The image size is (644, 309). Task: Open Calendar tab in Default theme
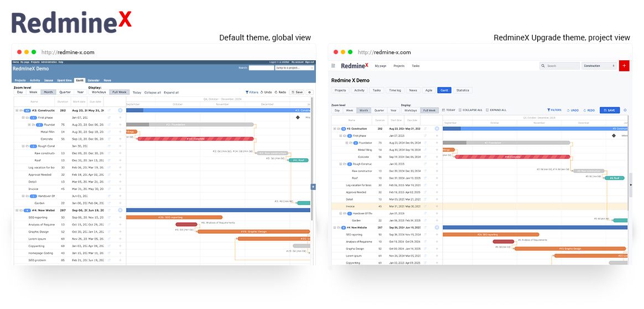[94, 81]
